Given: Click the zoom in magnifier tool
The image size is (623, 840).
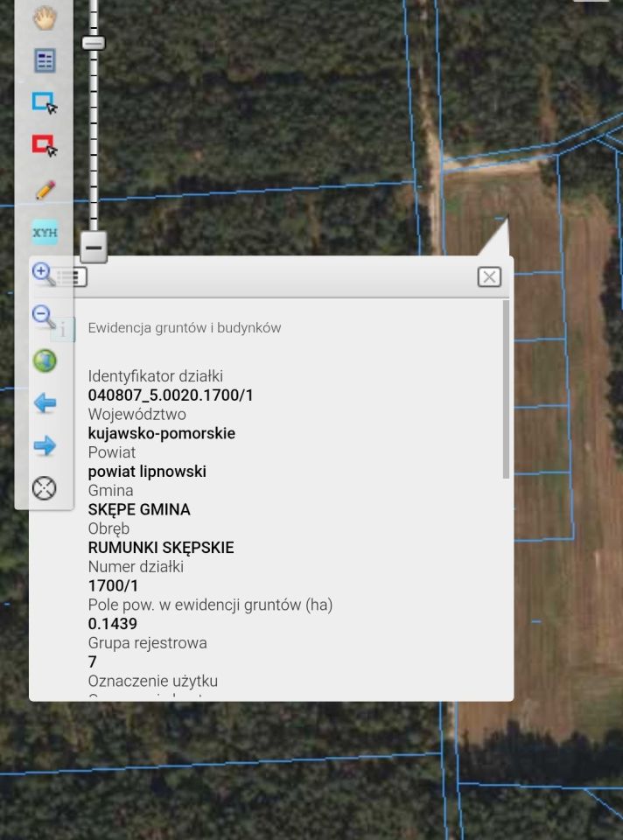Looking at the screenshot, I should click(44, 274).
